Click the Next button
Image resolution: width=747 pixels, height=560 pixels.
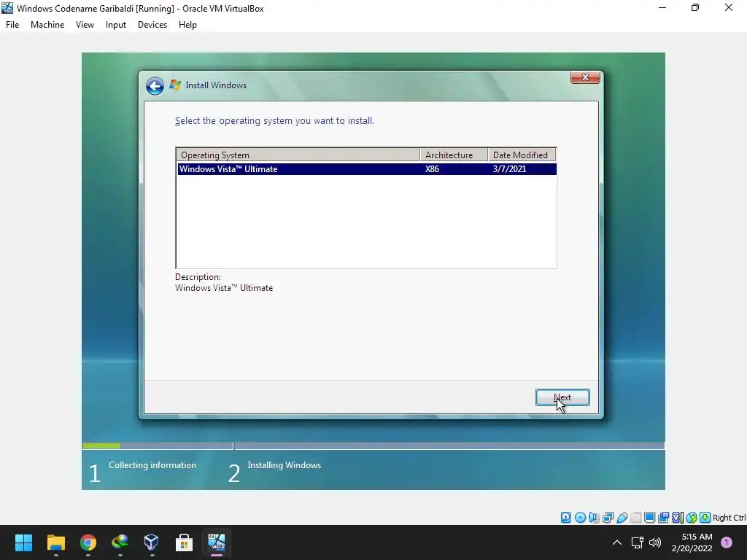(562, 397)
